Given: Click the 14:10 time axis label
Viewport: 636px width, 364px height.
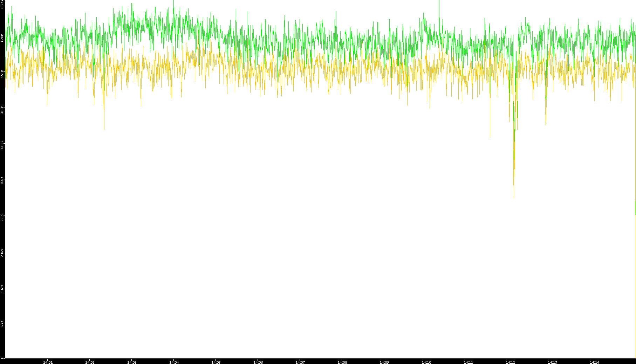Looking at the screenshot, I should [426, 362].
